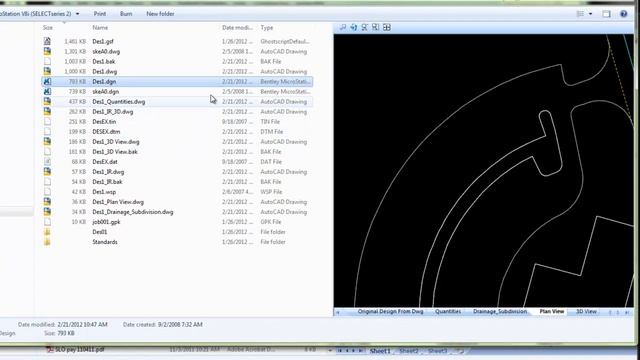Select the file name Des1_Quantities.dwg
Viewport: 640px width, 360px height.
(119, 102)
